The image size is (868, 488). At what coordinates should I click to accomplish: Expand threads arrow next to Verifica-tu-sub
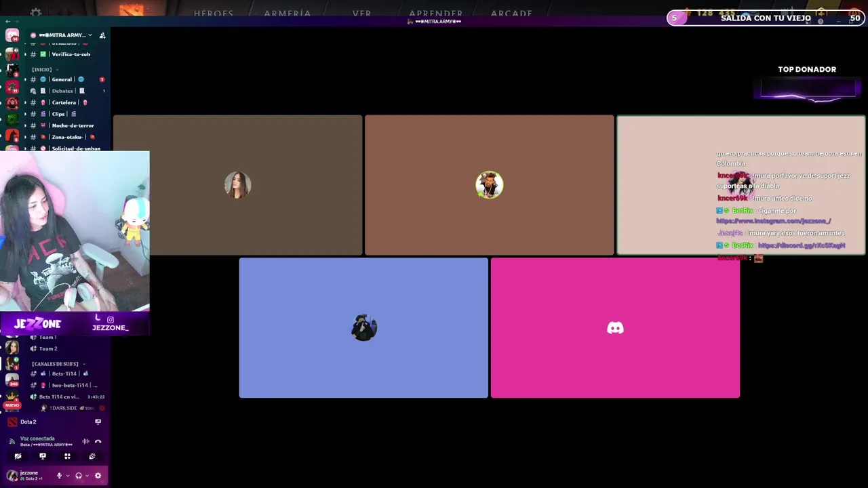[x=26, y=54]
